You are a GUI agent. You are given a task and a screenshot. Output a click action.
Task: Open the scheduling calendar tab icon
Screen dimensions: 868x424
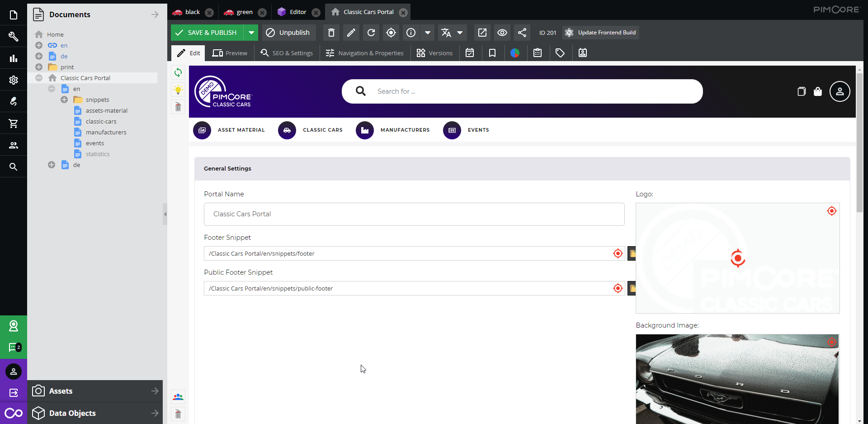(470, 53)
